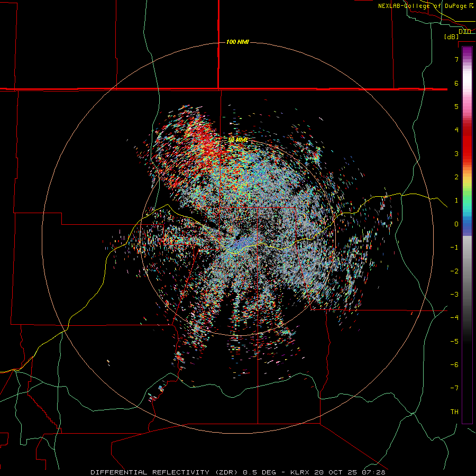Screen dimensions: 476x476
Task: Click the 4 value on color scale
Action: point(456,130)
